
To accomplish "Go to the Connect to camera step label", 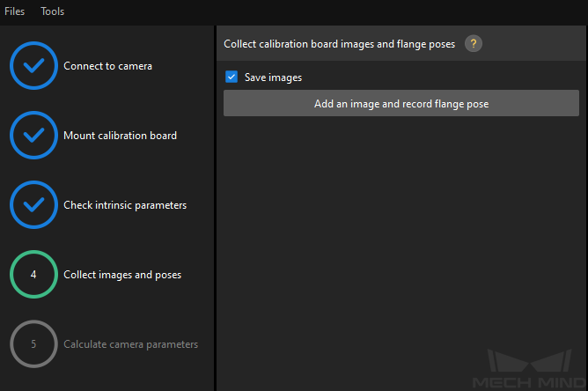I will pos(108,66).
